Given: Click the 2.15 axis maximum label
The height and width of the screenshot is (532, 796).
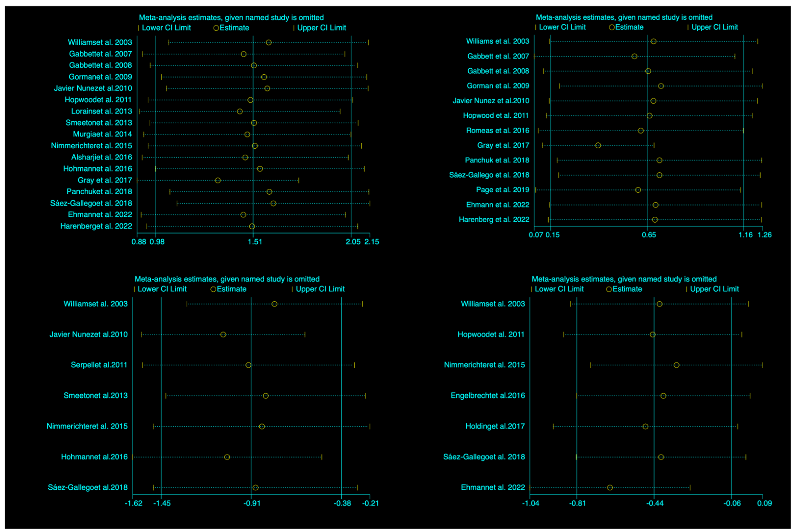Looking at the screenshot, I should click(x=371, y=242).
